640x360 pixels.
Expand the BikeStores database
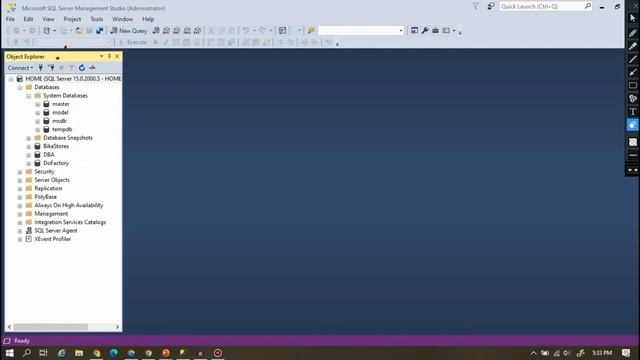pos(29,147)
